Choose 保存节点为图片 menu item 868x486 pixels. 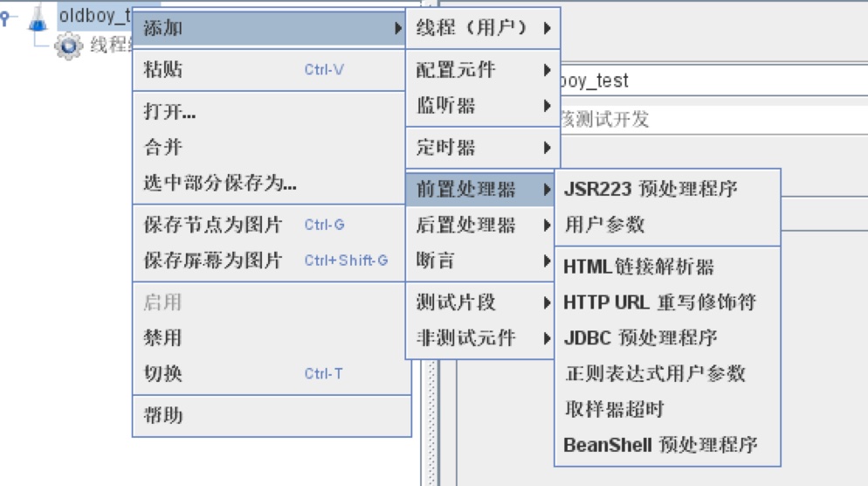click(212, 226)
